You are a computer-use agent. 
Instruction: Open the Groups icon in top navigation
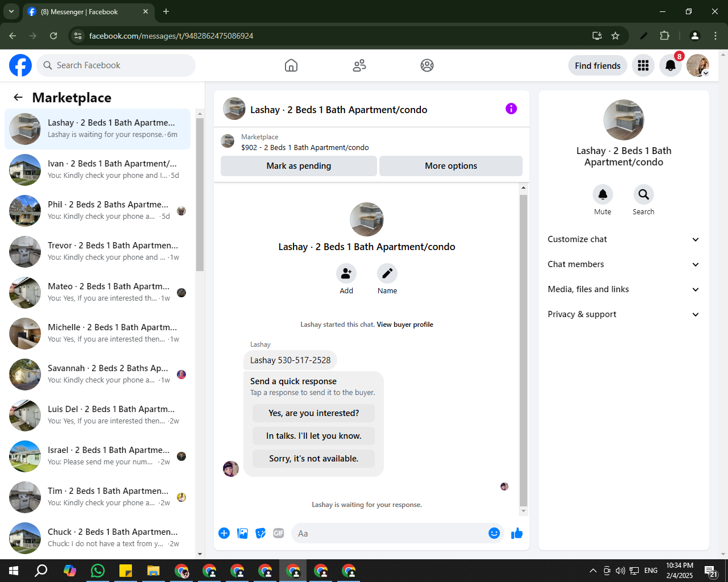(x=427, y=65)
